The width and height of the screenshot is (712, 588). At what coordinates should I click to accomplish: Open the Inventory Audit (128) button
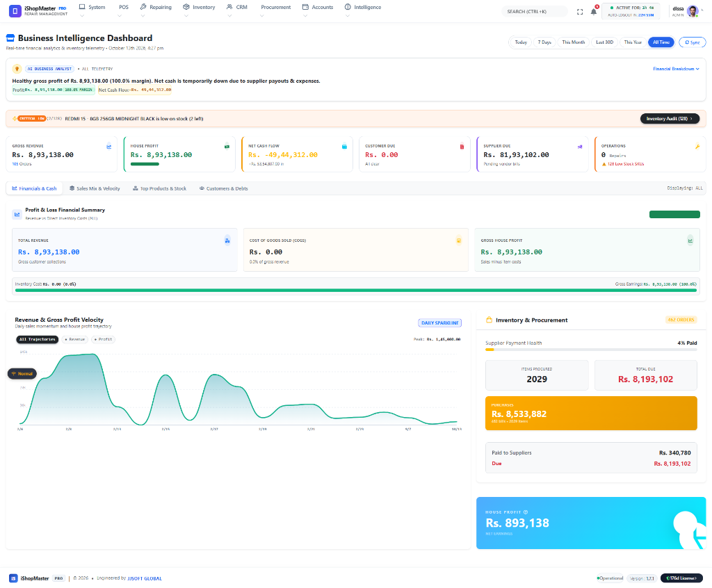coord(670,119)
